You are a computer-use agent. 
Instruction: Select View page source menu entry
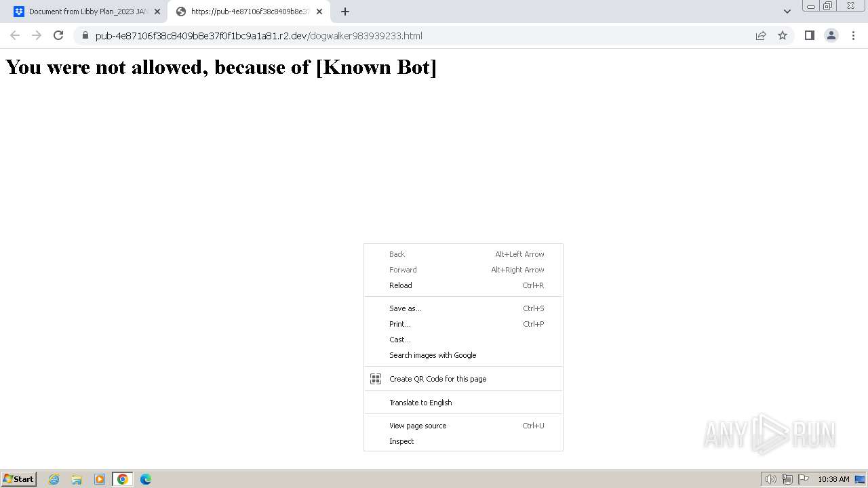click(463, 426)
